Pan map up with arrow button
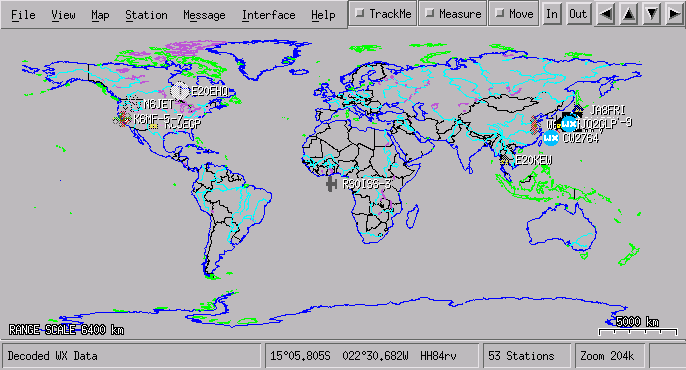 [x=628, y=14]
